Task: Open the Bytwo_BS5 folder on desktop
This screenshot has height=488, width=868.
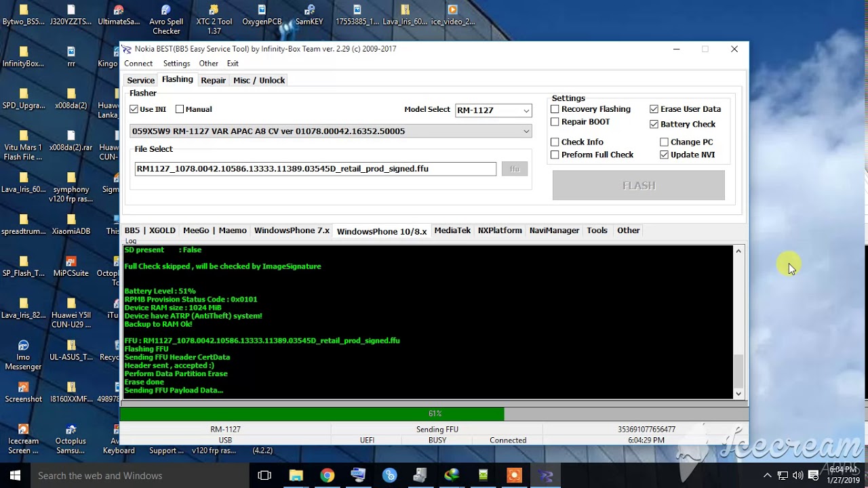Action: coord(23,15)
